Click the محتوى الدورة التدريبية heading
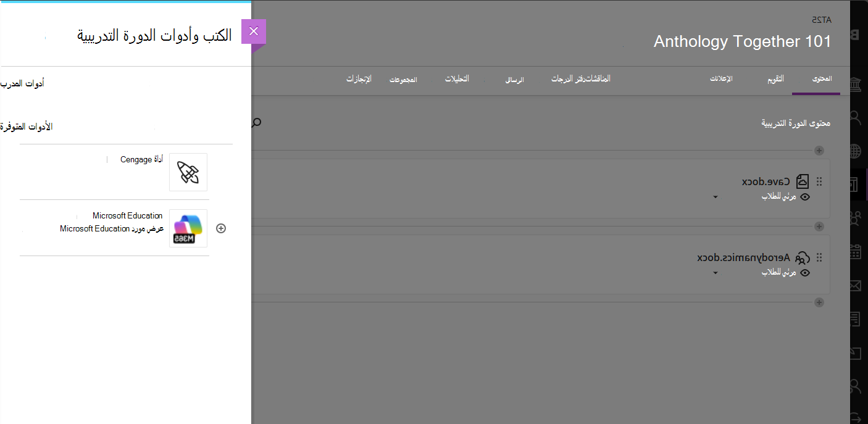This screenshot has width=868, height=424. (796, 123)
